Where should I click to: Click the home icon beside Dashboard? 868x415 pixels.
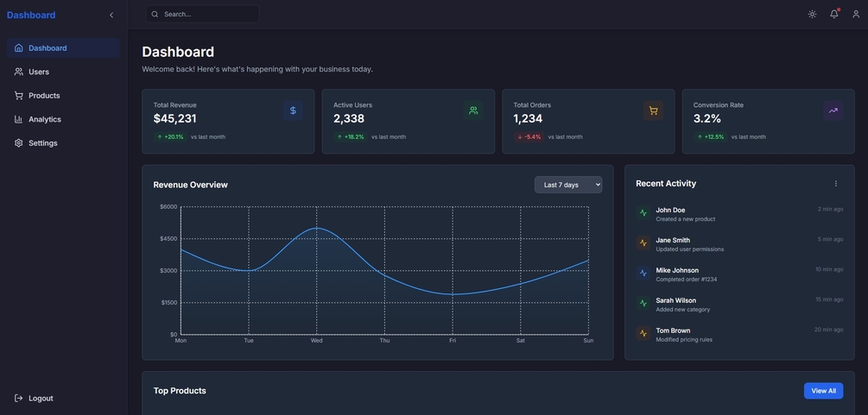pos(19,48)
